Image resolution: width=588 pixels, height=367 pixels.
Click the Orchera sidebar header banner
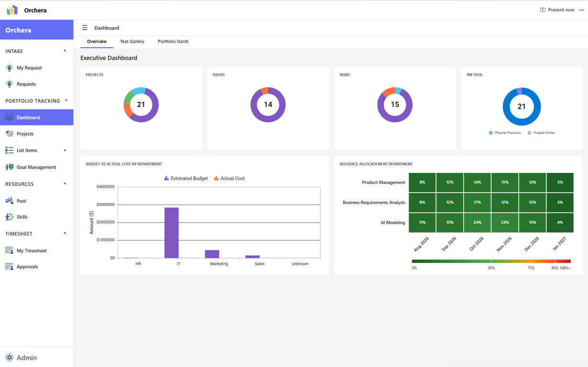(37, 30)
